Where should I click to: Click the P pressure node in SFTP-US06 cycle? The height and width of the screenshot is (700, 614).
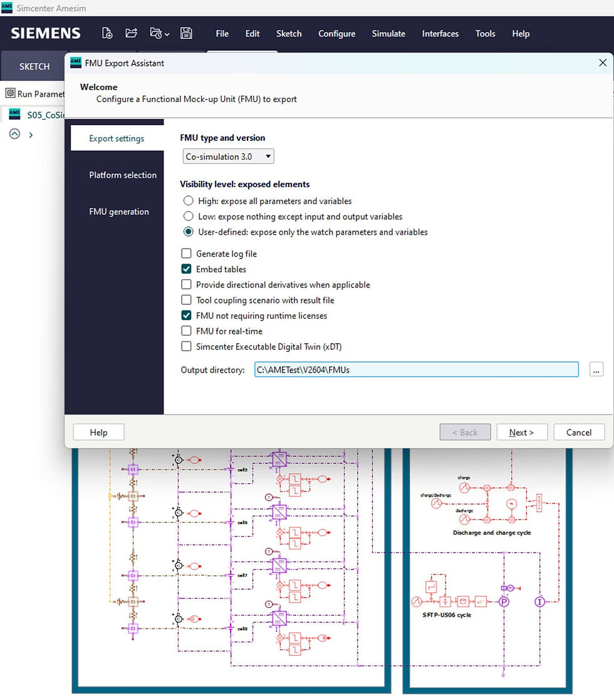504,602
